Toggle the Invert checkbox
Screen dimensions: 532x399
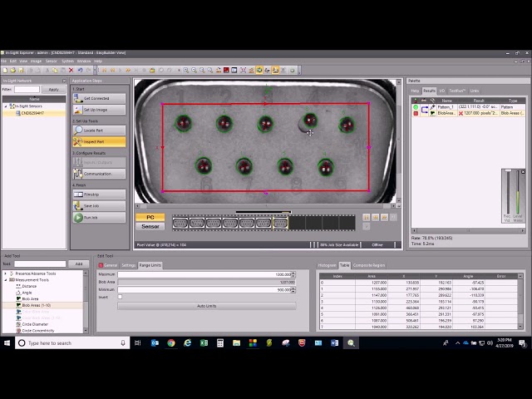120,297
